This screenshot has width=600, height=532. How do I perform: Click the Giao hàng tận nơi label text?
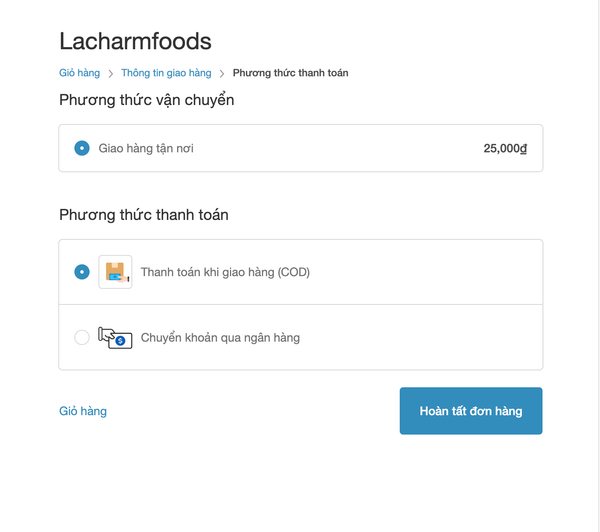pos(146,148)
